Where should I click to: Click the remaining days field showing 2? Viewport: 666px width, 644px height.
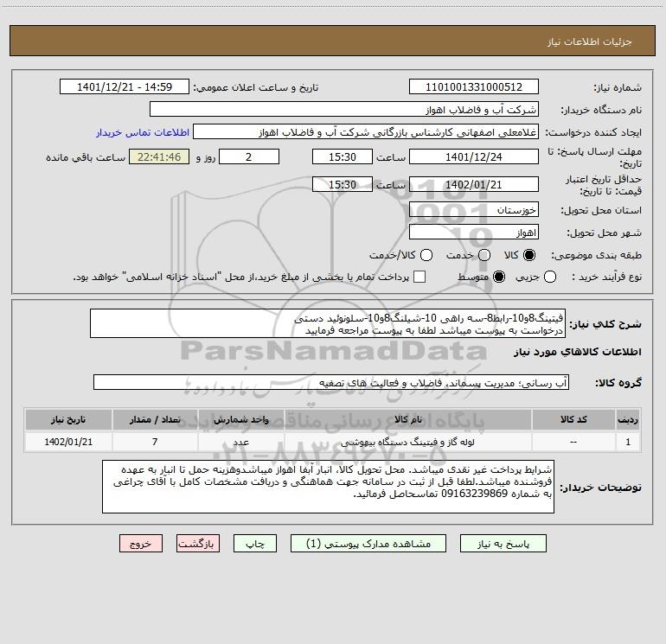click(249, 156)
